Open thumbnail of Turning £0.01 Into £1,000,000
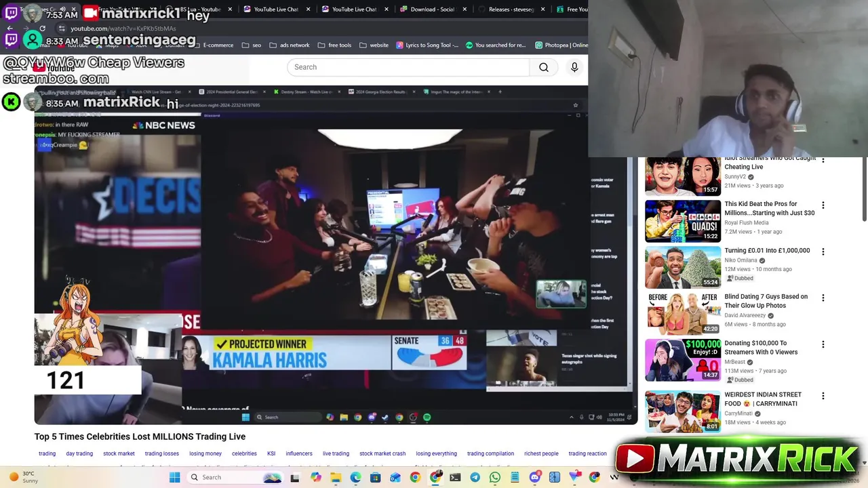 [683, 267]
